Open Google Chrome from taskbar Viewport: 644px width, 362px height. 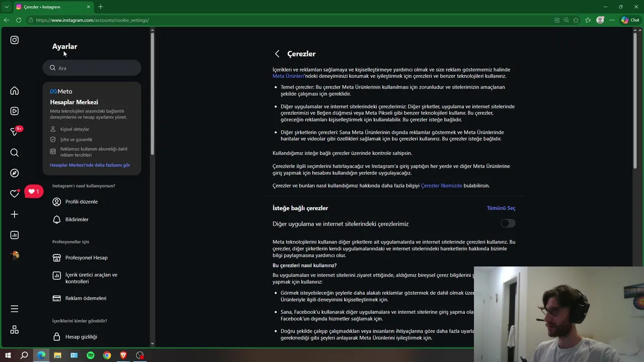[107, 355]
